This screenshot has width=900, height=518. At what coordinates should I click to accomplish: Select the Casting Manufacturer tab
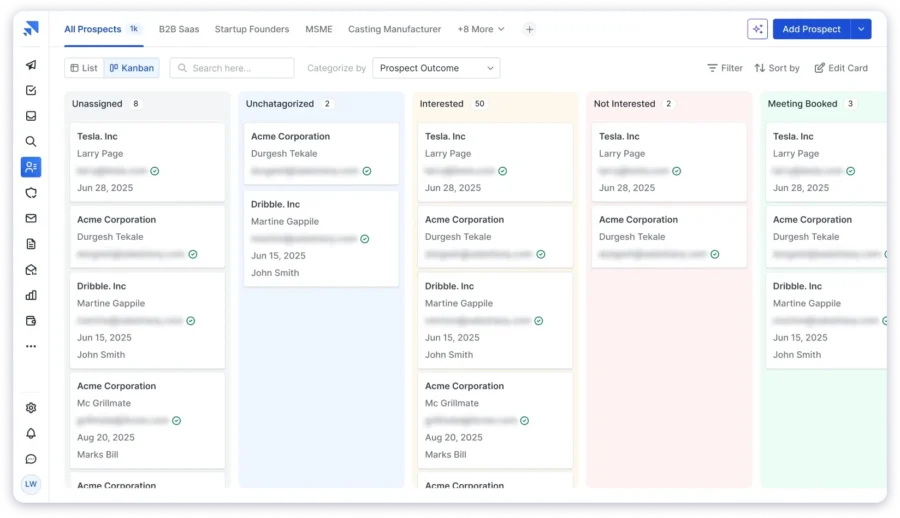point(394,29)
